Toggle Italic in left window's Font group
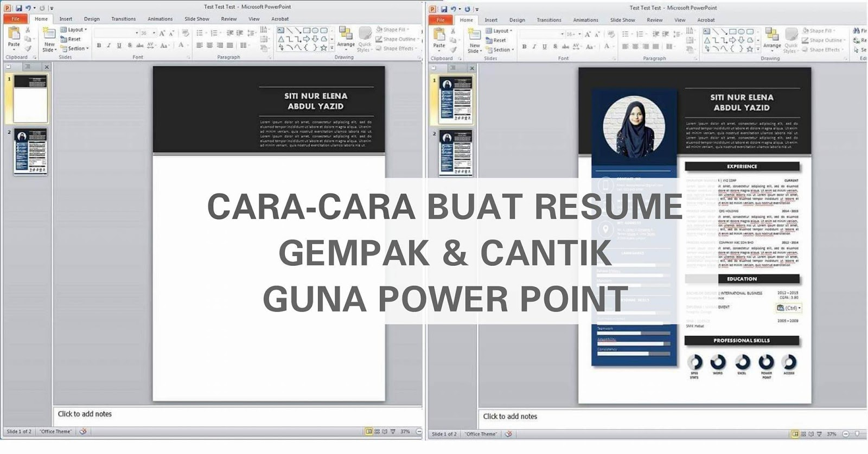868x454 pixels. pos(108,46)
